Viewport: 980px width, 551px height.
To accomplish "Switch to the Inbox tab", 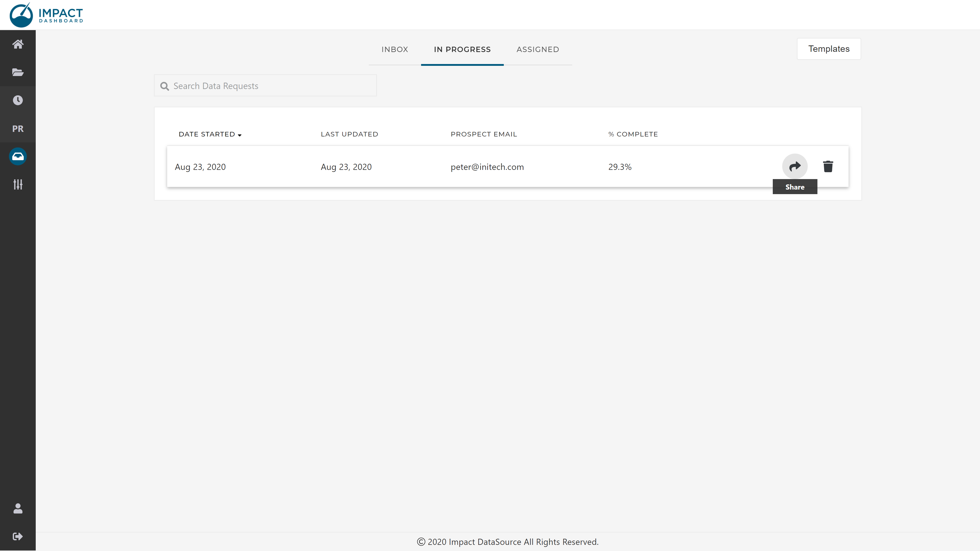I will pos(395,49).
